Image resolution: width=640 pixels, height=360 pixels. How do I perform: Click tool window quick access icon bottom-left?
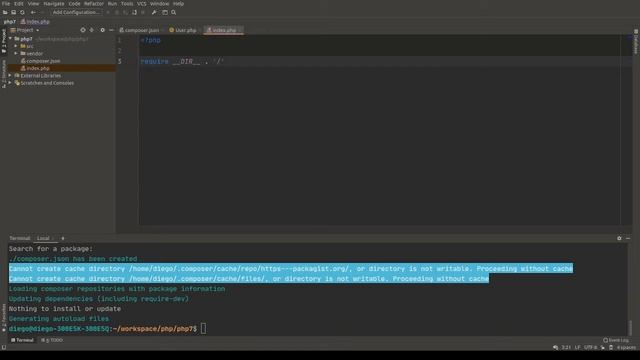coord(4,347)
